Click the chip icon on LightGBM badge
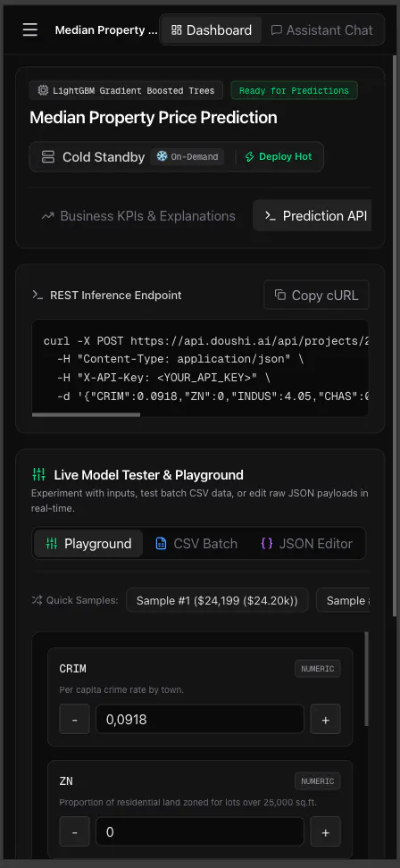Image resolution: width=400 pixels, height=868 pixels. [43, 90]
